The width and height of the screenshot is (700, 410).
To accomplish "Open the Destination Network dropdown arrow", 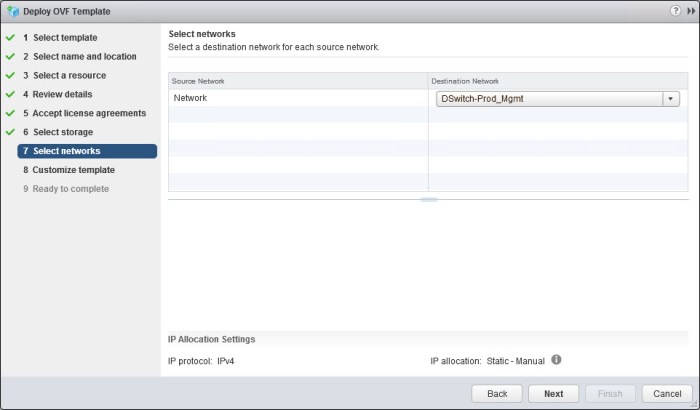I will pyautogui.click(x=670, y=99).
